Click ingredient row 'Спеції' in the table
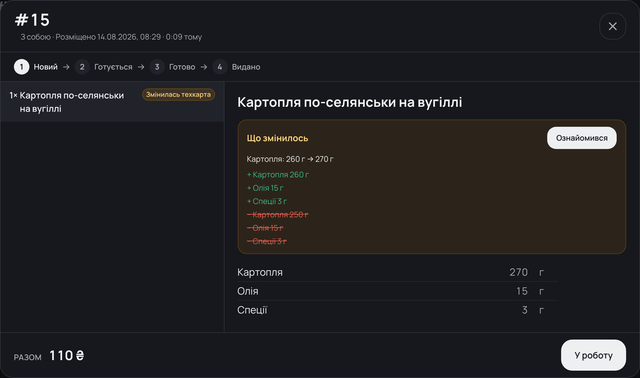 397,310
